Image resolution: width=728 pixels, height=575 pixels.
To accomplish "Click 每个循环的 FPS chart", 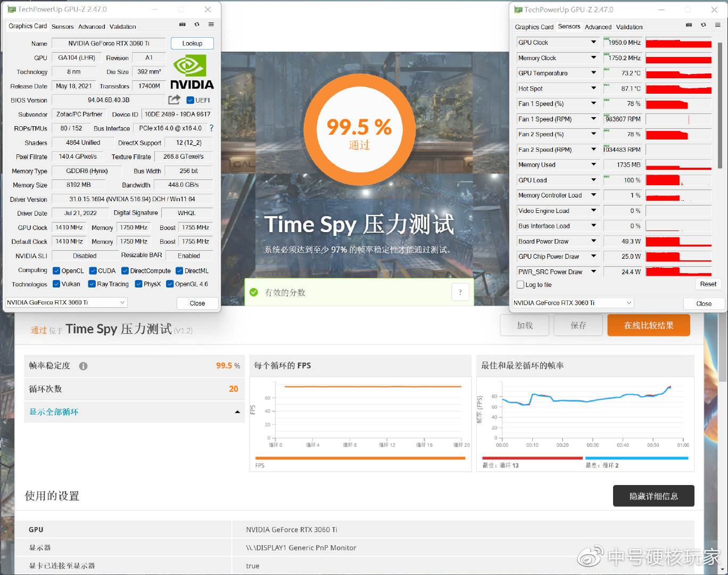I will (360, 424).
